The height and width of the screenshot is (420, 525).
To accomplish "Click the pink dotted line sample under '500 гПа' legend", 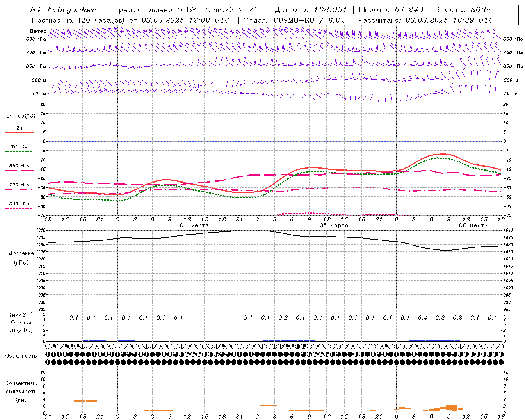I will [18, 208].
